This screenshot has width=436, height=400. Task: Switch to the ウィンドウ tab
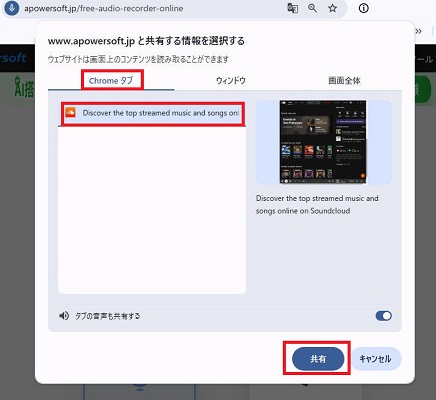click(231, 80)
